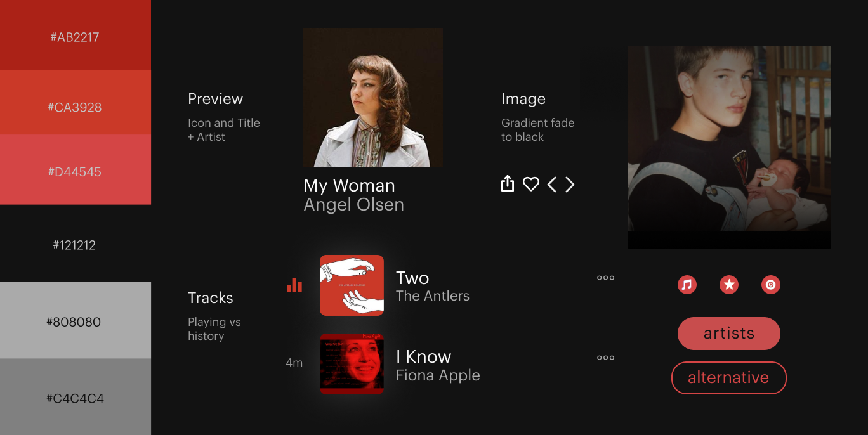
Task: Select the outlined alternative pill button
Action: click(728, 378)
